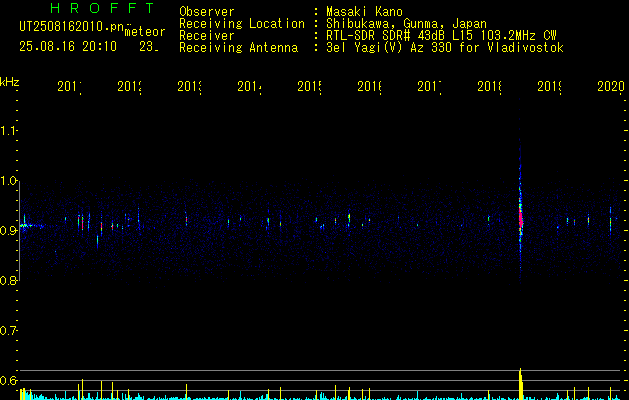Click the 0.8 kHz frequency label
This screenshot has width=629, height=400.
tap(8, 280)
